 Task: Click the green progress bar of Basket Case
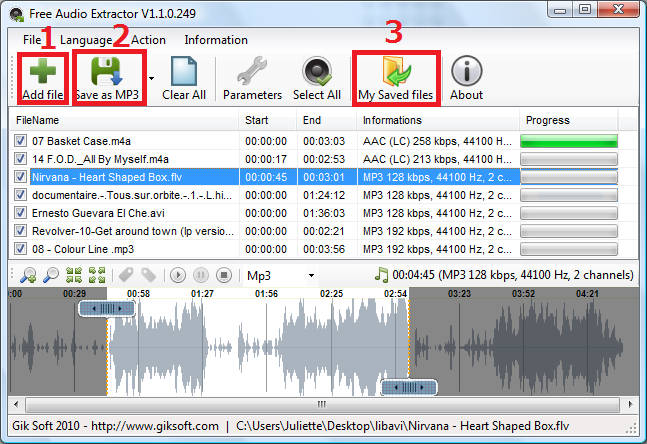click(x=569, y=141)
